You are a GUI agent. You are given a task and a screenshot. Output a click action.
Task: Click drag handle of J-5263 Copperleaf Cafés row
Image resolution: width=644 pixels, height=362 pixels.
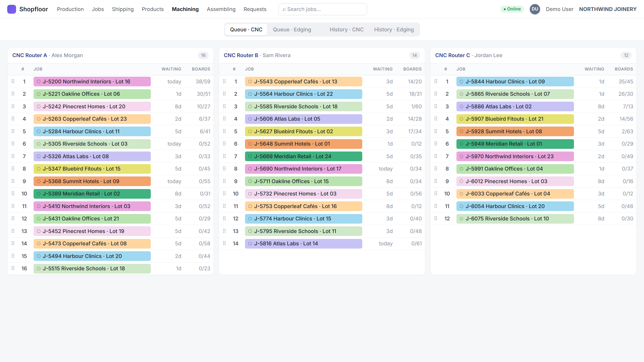13,119
